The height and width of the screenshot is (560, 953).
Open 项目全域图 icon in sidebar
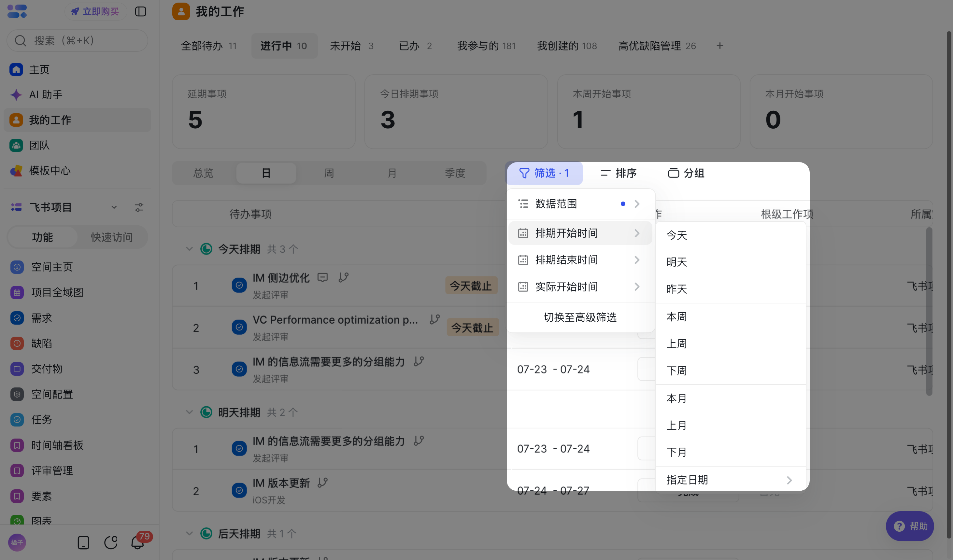[17, 292]
